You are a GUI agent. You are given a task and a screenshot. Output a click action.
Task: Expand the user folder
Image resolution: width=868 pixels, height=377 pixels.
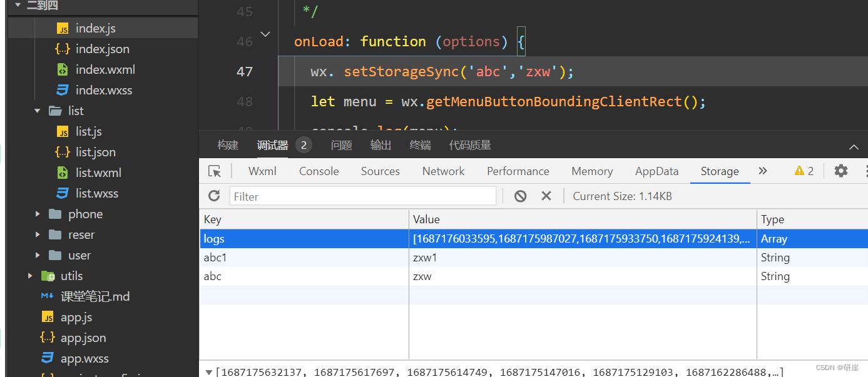click(x=38, y=255)
